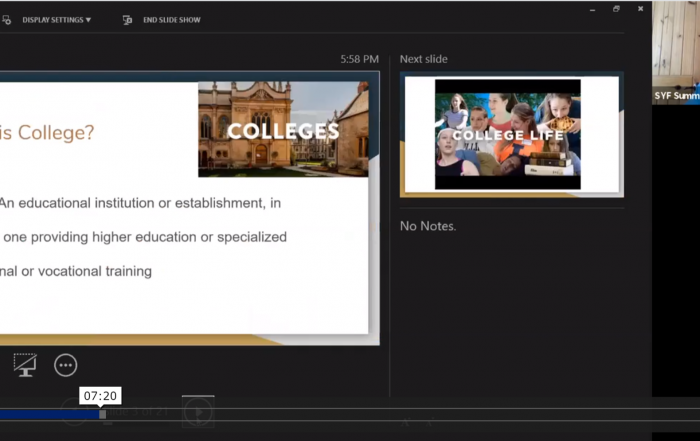Click the No Notes area
The height and width of the screenshot is (441, 700).
click(428, 226)
